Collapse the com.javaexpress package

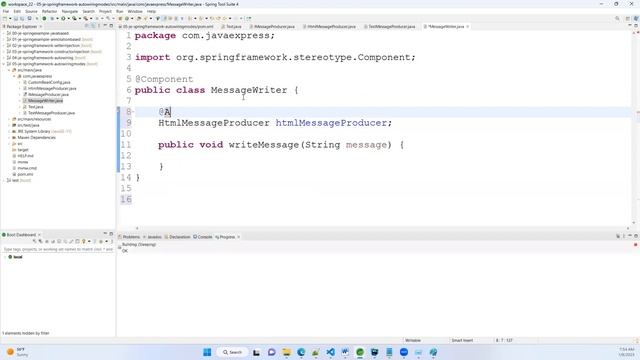(14, 76)
